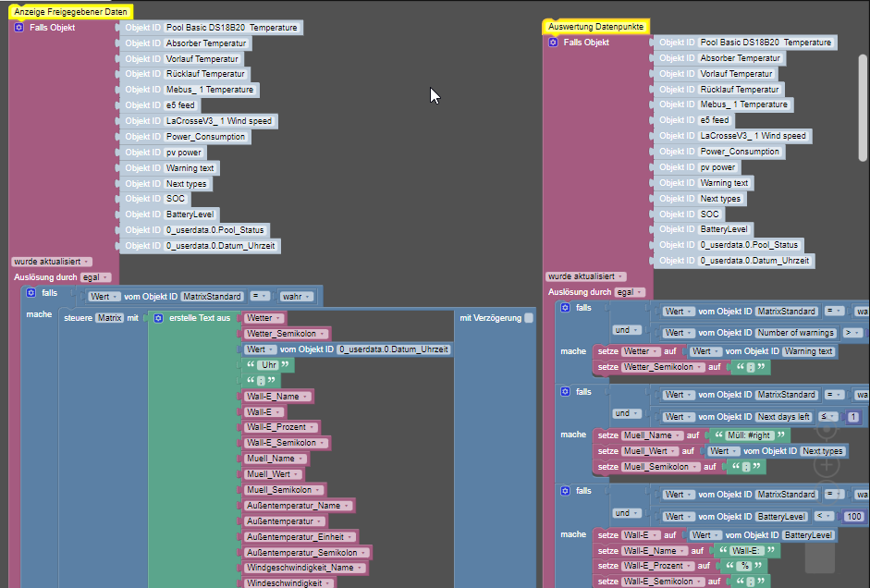Screen dimensions: 870x588
Task: Open left Auslösung durch egal dropdown
Action: pos(95,277)
